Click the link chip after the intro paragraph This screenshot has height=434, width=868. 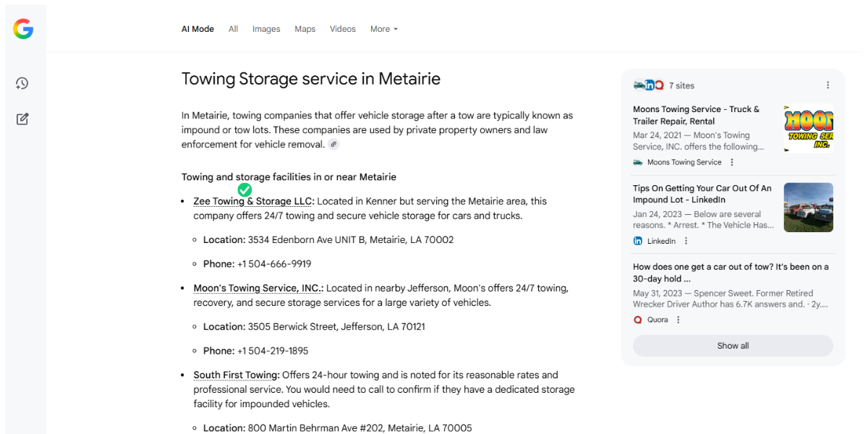(333, 145)
